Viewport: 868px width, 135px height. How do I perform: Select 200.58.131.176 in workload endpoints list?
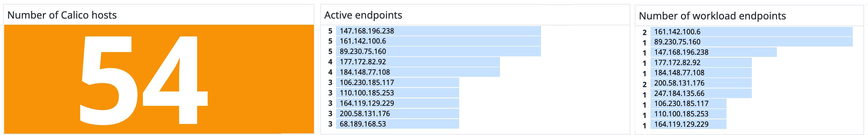pyautogui.click(x=679, y=83)
